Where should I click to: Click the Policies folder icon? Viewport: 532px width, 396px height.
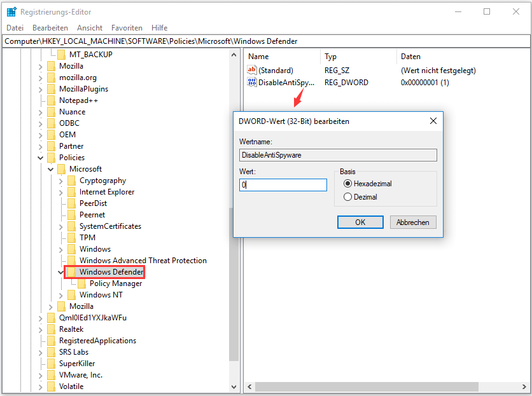pos(52,157)
